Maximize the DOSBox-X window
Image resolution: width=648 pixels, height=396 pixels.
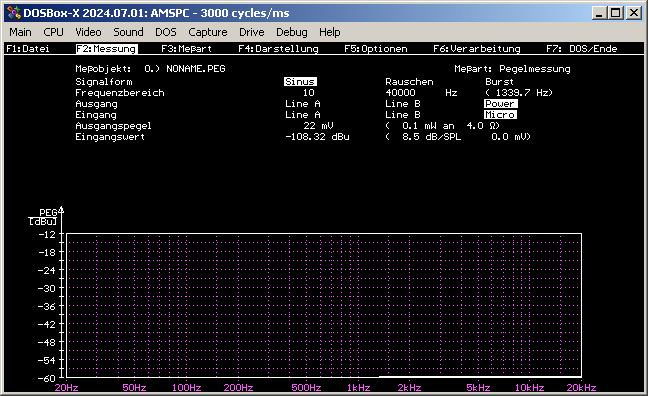coord(615,13)
